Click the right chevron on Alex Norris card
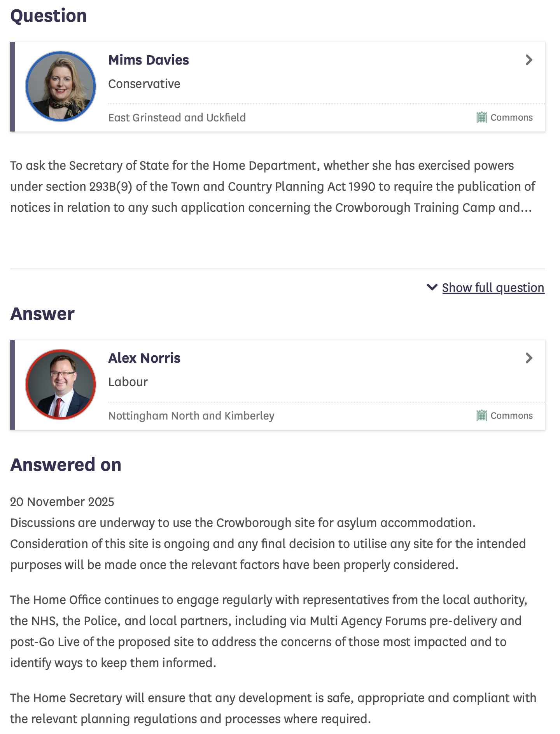The height and width of the screenshot is (734, 560). (528, 358)
